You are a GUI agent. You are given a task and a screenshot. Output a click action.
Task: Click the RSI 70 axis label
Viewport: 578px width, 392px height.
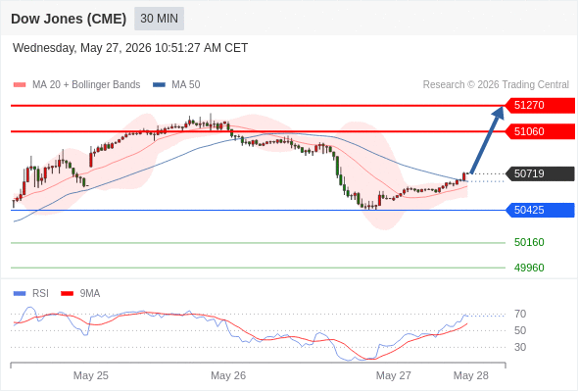(x=520, y=315)
